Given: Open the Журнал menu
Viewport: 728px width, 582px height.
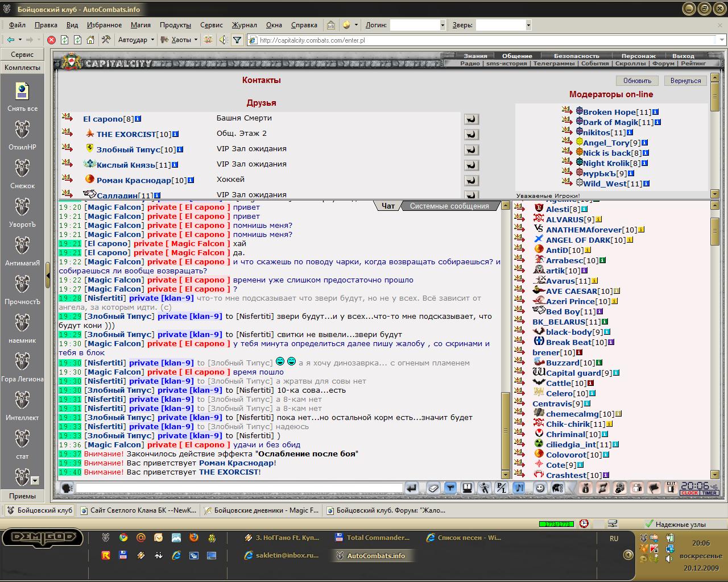Looking at the screenshot, I should (244, 25).
